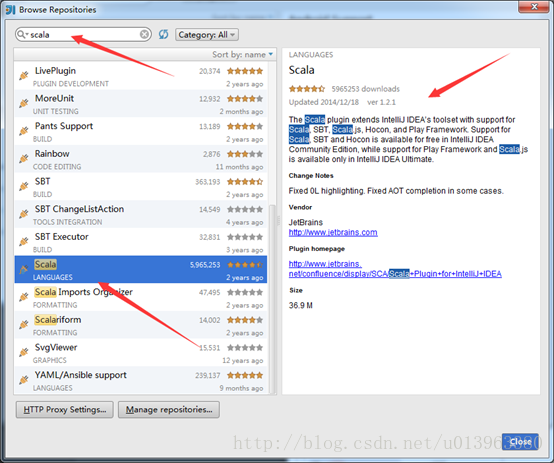Open the Category: All dropdown
This screenshot has height=463, width=554.
(x=207, y=35)
